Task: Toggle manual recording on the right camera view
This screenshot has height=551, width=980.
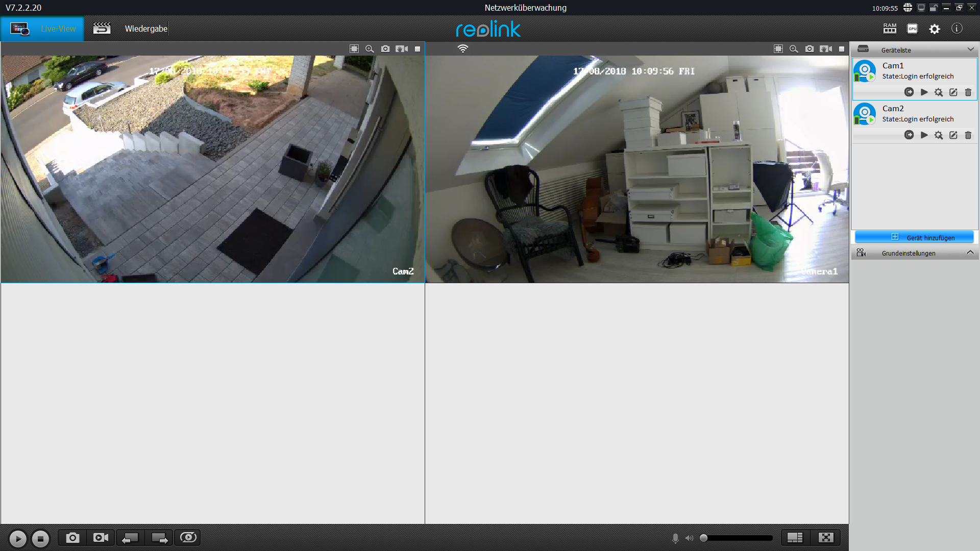Action: pos(825,49)
